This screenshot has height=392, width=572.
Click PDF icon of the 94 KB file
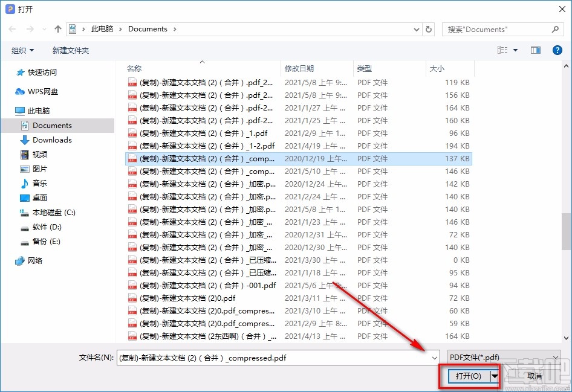pyautogui.click(x=132, y=286)
